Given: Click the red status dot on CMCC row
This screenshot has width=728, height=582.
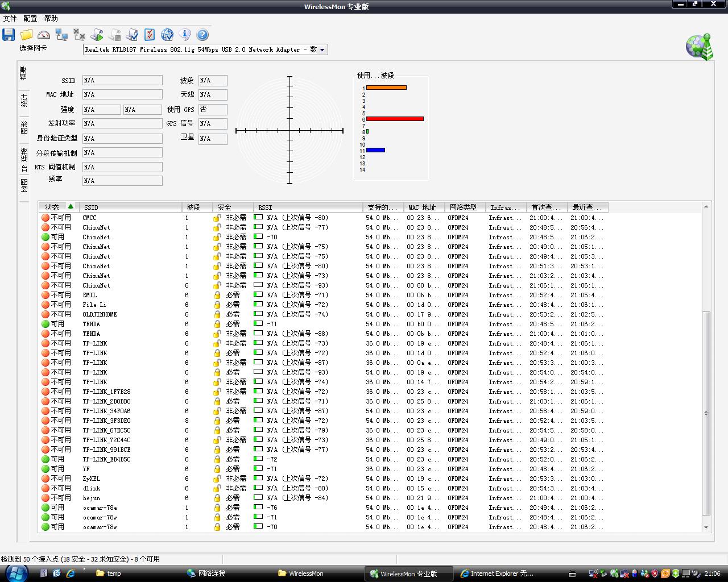Looking at the screenshot, I should click(45, 218).
